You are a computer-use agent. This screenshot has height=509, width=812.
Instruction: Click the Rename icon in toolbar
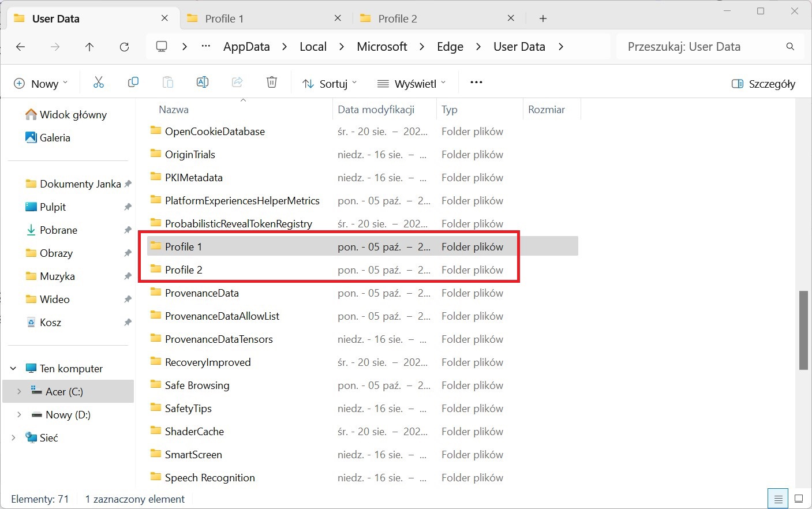[x=203, y=83]
